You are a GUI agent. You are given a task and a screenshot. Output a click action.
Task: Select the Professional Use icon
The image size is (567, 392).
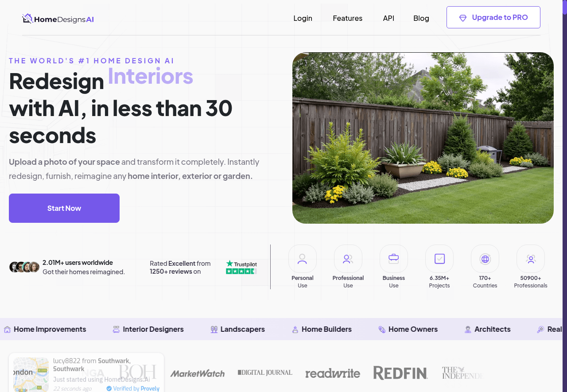point(348,259)
